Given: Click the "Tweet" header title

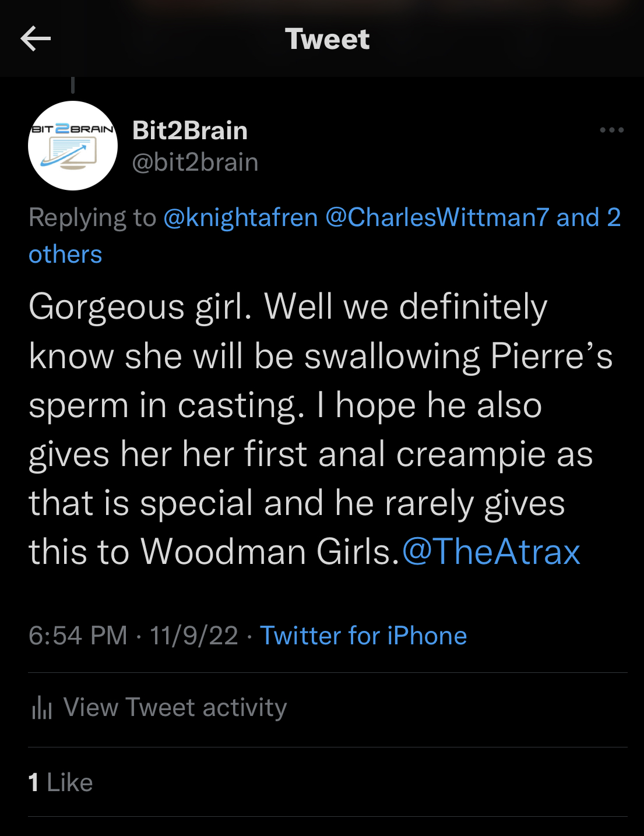Looking at the screenshot, I should (x=327, y=39).
